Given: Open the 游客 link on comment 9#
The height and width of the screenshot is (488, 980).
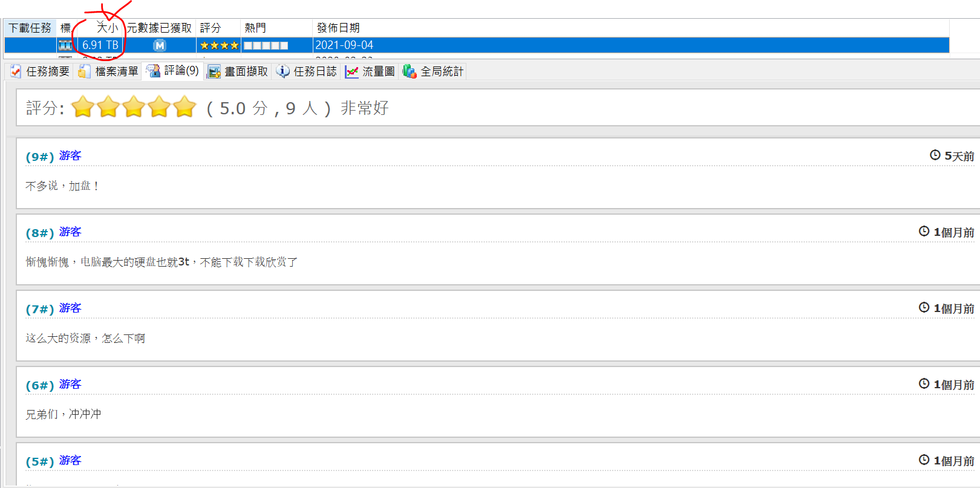Looking at the screenshot, I should 70,156.
